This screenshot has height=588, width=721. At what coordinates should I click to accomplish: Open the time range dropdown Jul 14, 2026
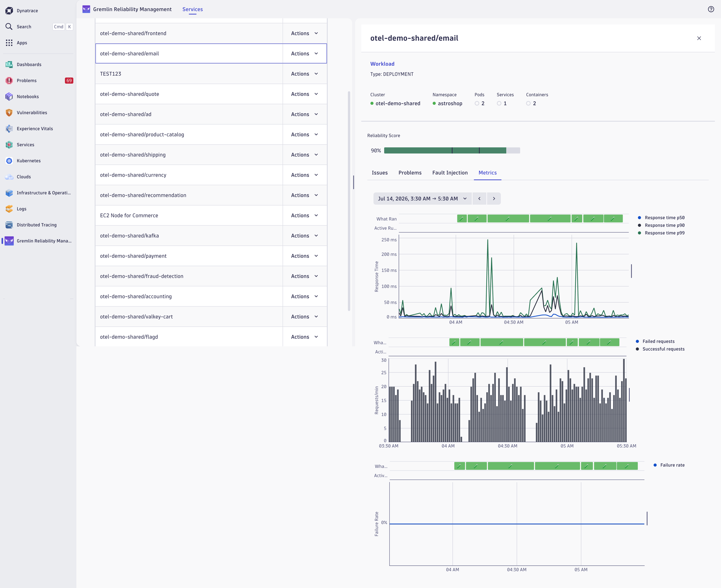click(423, 198)
